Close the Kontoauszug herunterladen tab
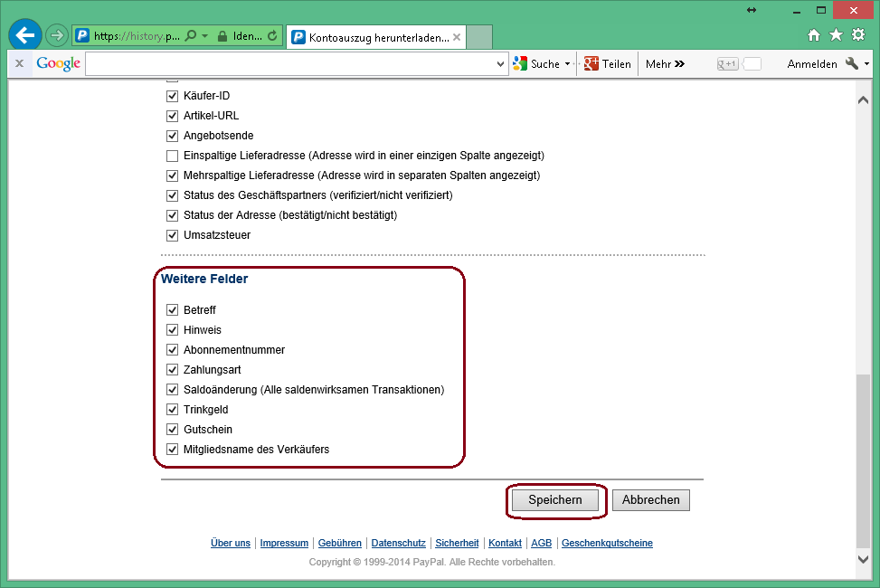The width and height of the screenshot is (880, 588). (x=457, y=38)
